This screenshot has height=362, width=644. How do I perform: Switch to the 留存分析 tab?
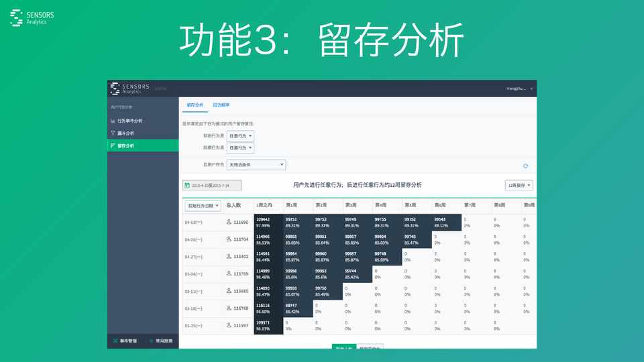[x=195, y=105]
